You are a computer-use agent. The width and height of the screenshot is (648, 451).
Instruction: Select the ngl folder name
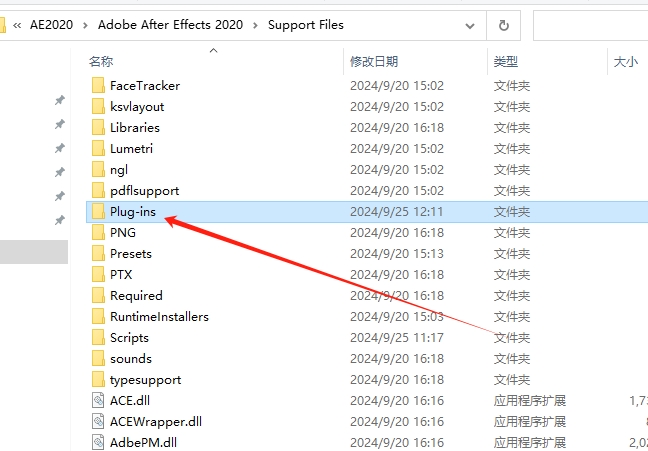(x=119, y=170)
